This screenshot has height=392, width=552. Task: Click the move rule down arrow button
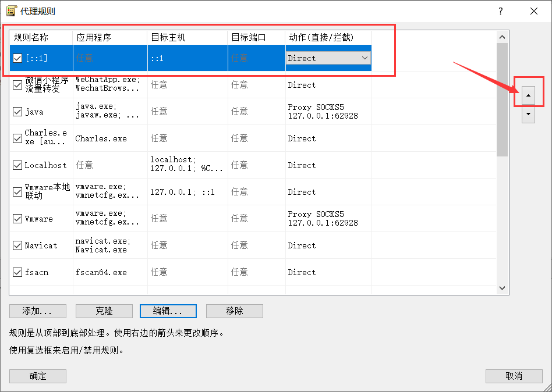(x=528, y=115)
